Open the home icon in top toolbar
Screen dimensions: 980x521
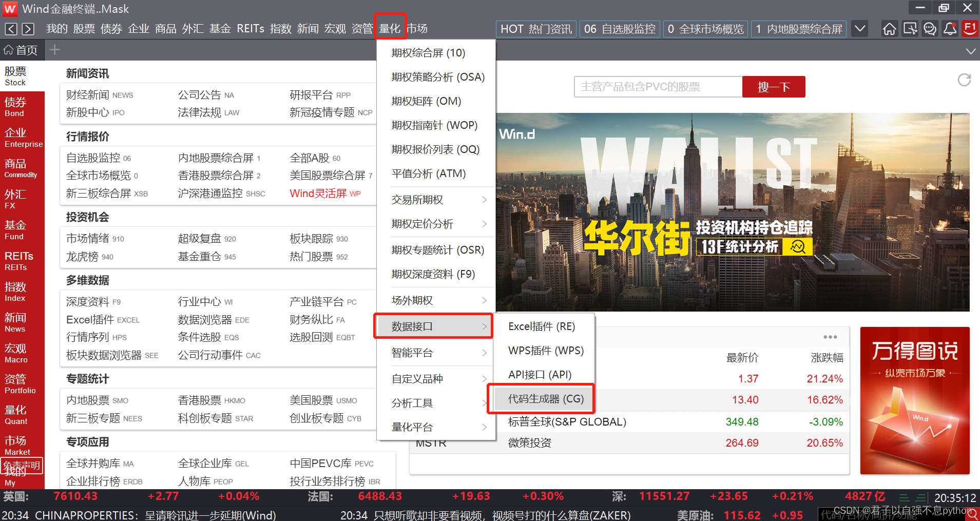click(x=889, y=29)
